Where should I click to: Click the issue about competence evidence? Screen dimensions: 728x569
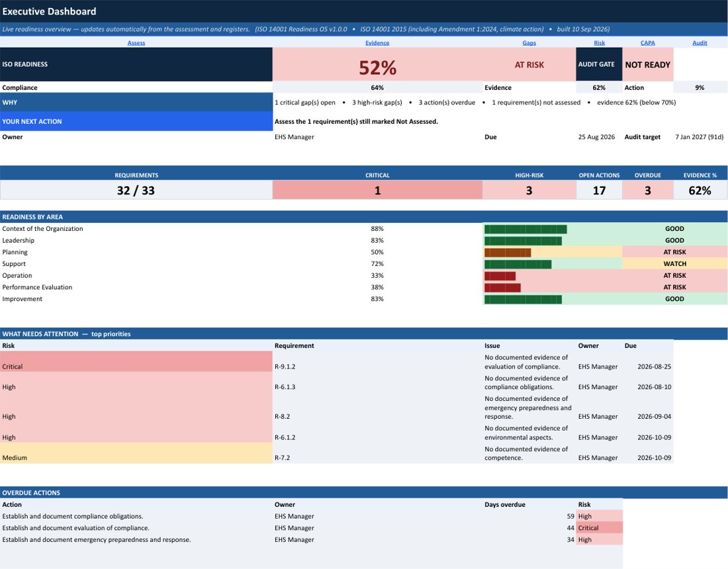click(x=526, y=453)
